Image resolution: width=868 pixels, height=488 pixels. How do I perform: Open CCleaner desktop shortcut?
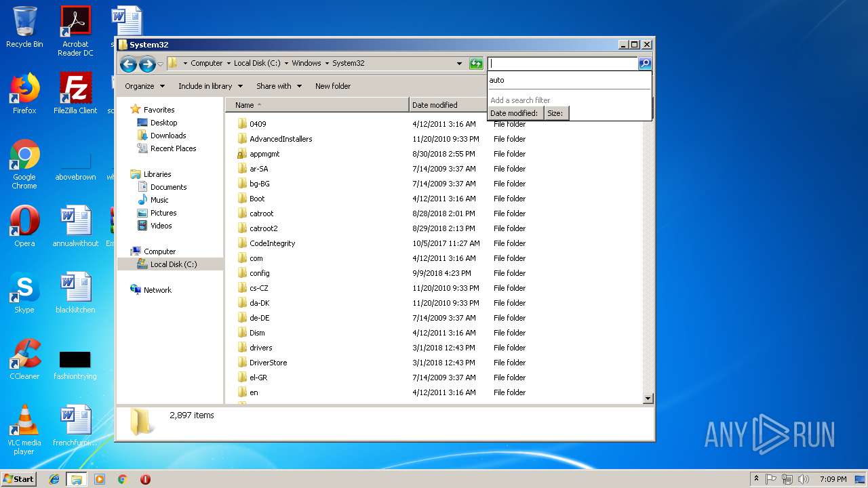coord(24,359)
